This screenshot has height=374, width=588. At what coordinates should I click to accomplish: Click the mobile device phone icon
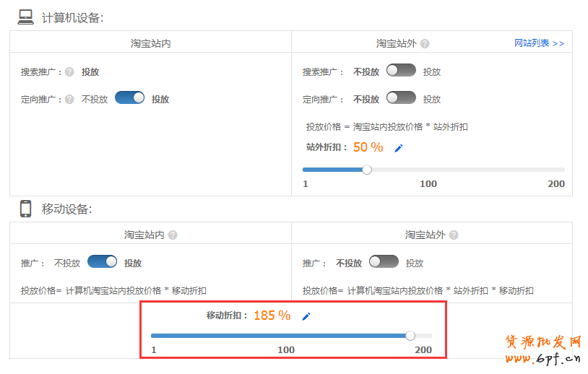coord(26,209)
